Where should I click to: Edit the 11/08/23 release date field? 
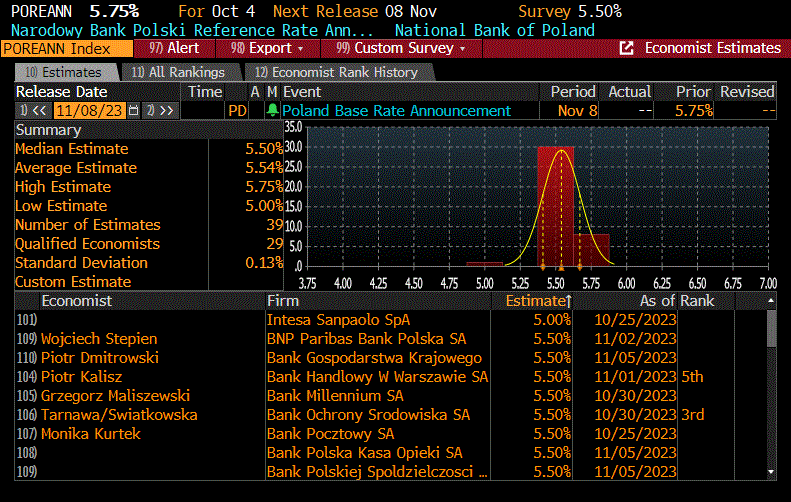tap(89, 110)
